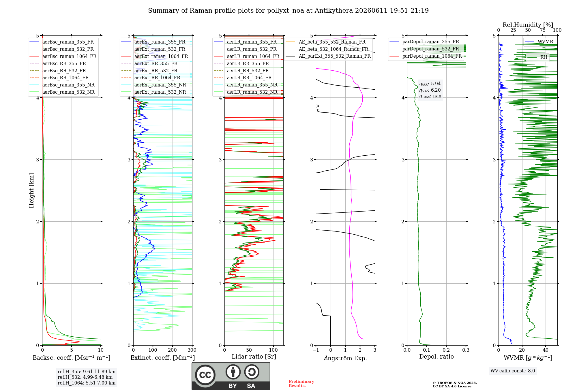Click aerExt_raman_1064_FR legend entry
577x392 pixels.
point(155,56)
